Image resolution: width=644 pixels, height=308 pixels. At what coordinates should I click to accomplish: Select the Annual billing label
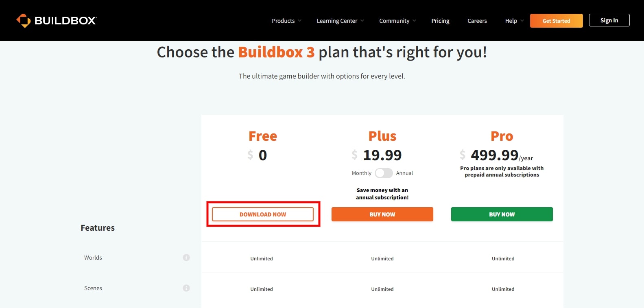point(404,173)
